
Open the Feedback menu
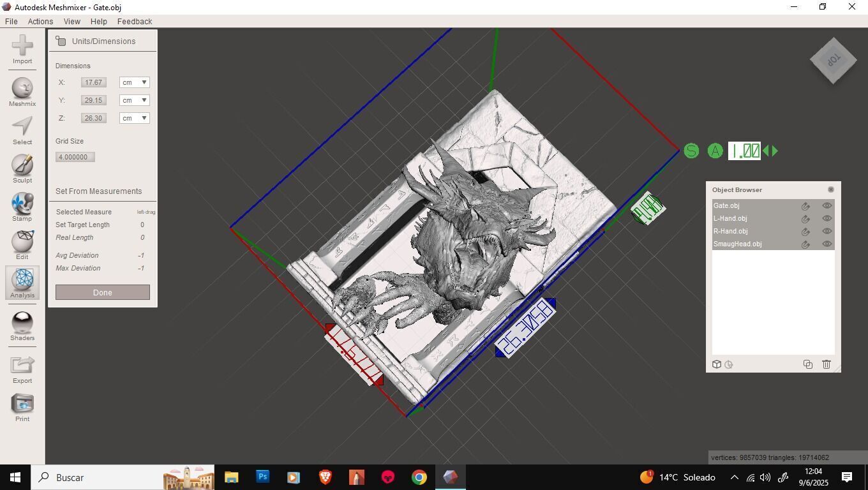coord(135,21)
